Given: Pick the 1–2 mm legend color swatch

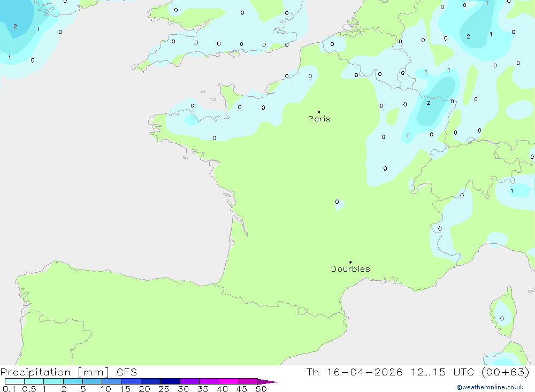Looking at the screenshot, I should [x=53, y=381].
